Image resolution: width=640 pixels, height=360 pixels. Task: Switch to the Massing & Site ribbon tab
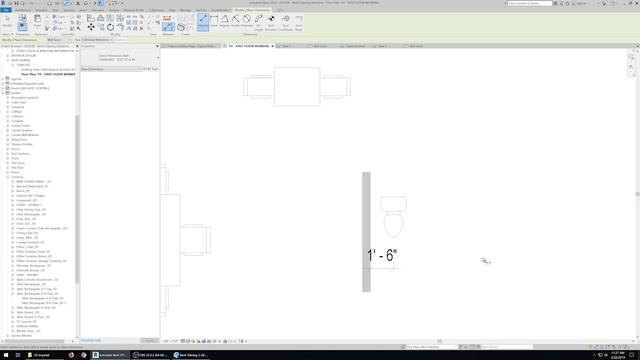(133, 10)
